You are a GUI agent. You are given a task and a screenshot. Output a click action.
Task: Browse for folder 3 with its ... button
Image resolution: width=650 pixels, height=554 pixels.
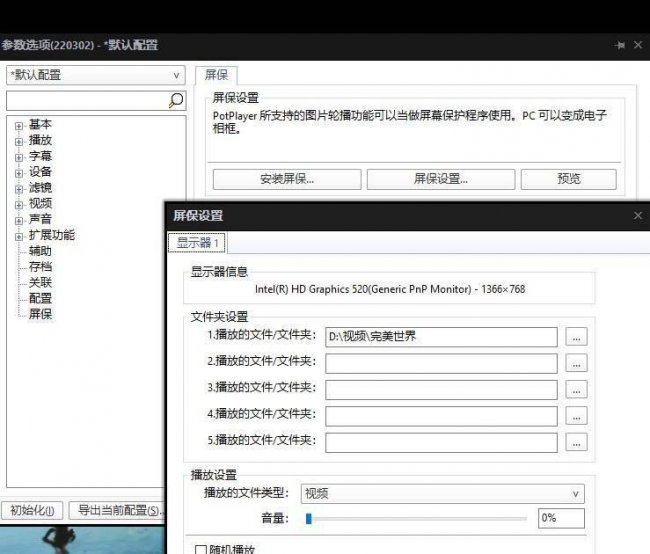(x=576, y=389)
